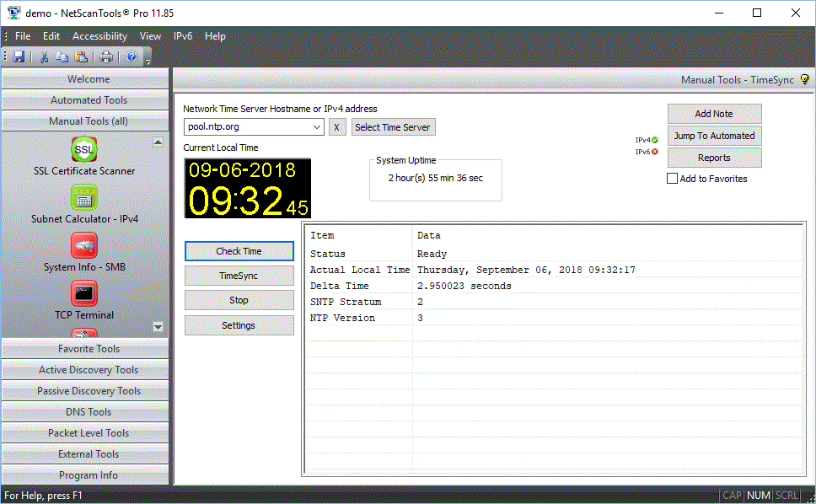Click the Check Time button
816x504 pixels.
click(x=239, y=251)
